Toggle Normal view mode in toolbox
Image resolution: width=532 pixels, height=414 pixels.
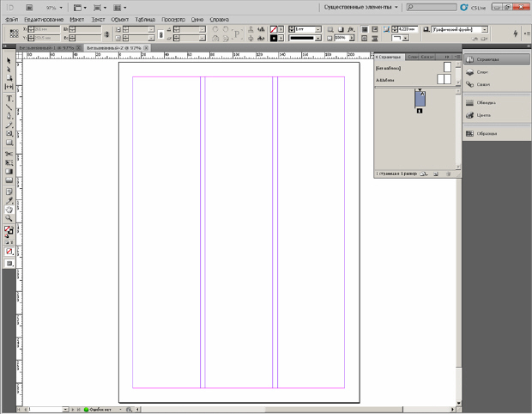[x=9, y=264]
